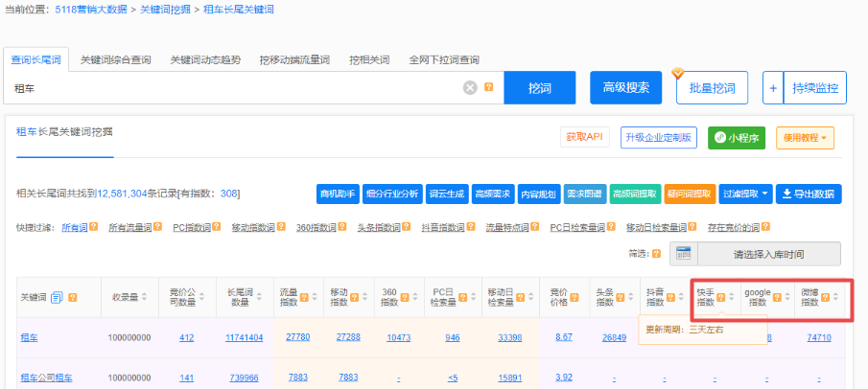Click the help icon in 微博指数 header

(x=824, y=297)
